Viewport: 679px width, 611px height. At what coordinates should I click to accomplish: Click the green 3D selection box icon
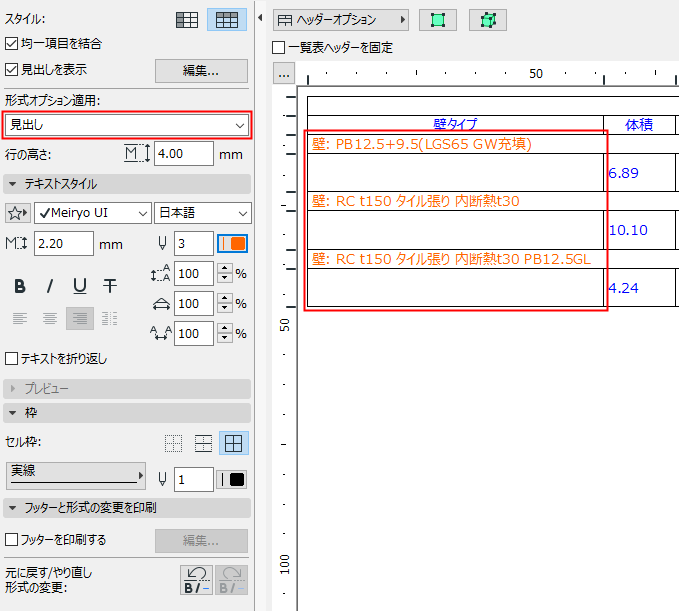tap(488, 20)
